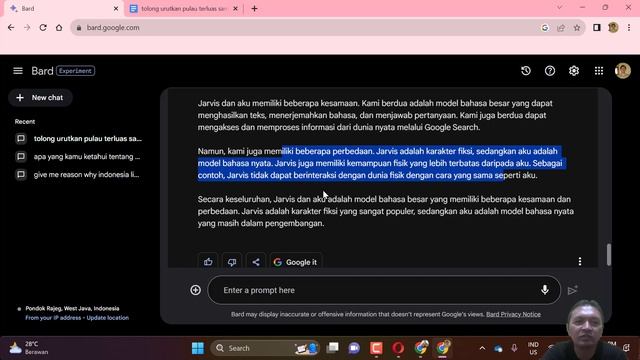The height and width of the screenshot is (360, 640).
Task: Share the Bard response
Action: [256, 262]
